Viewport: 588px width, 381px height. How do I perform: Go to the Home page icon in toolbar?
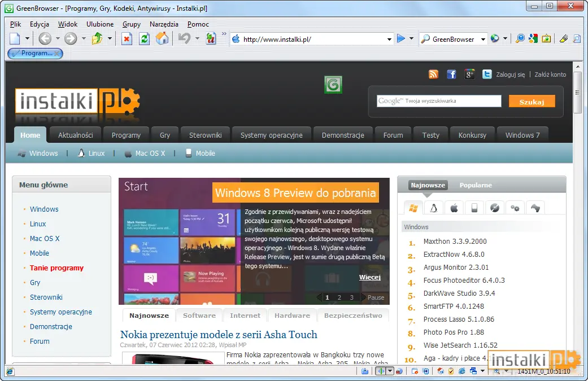[162, 38]
